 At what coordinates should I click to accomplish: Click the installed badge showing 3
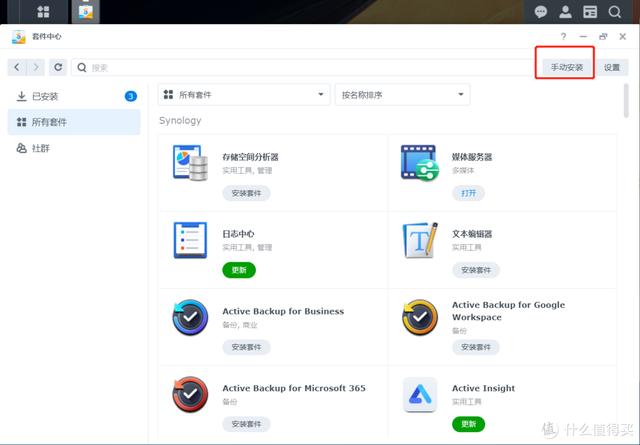[x=131, y=96]
